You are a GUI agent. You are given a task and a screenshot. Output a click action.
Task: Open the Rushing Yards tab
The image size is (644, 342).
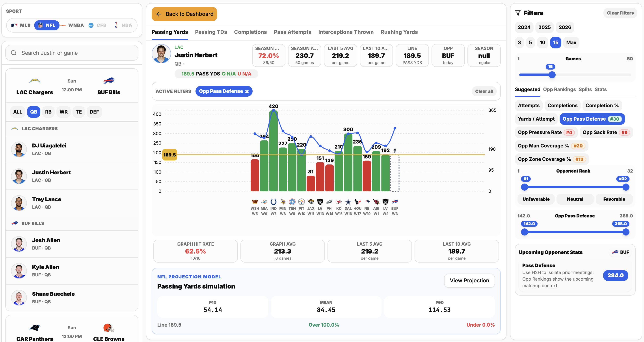coord(399,32)
